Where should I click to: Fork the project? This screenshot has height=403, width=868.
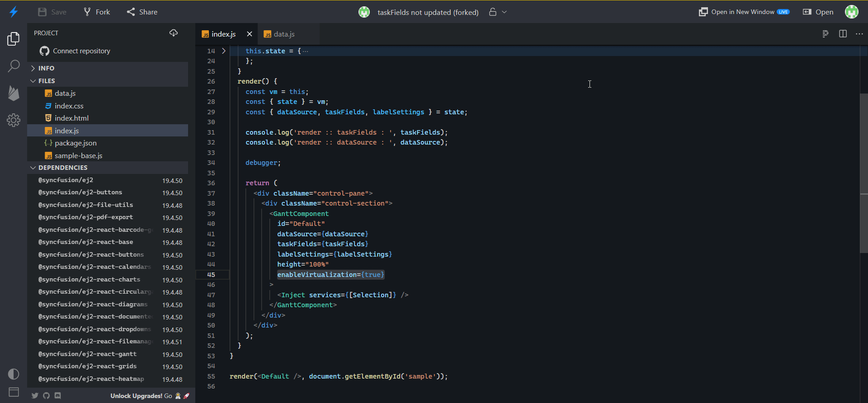tap(97, 12)
